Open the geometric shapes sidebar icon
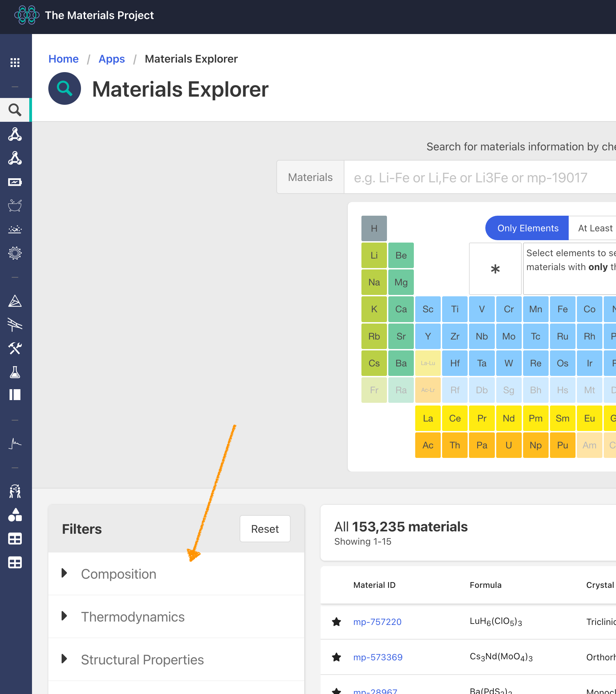The image size is (616, 694). point(15,515)
